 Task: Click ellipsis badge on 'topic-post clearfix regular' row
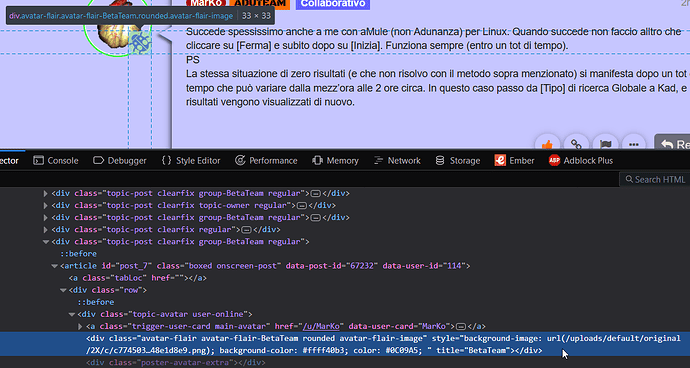tap(246, 230)
